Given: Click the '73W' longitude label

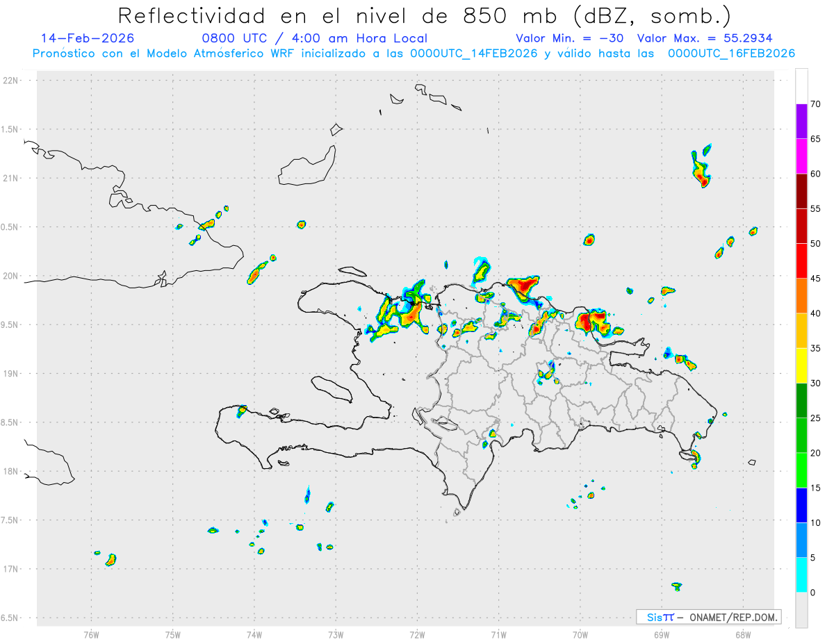Looking at the screenshot, I should coord(336,634).
